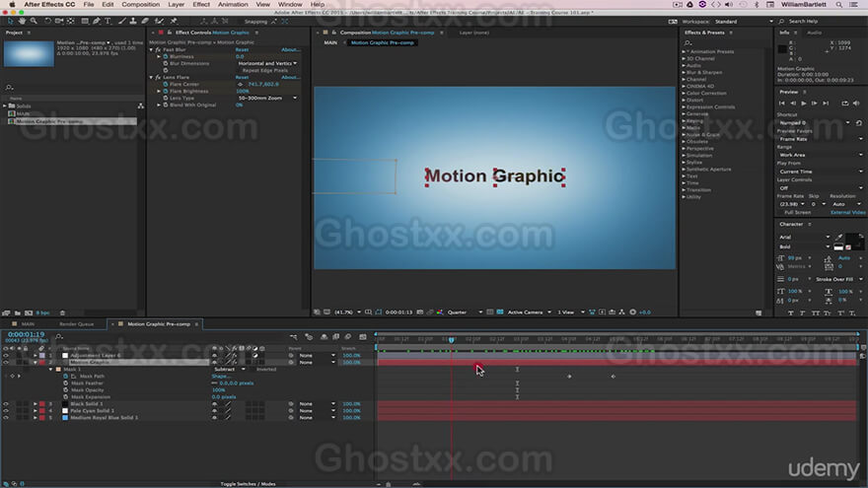The height and width of the screenshot is (488, 868).
Task: Click the stopwatch for Mask Feather
Action: coord(66,383)
